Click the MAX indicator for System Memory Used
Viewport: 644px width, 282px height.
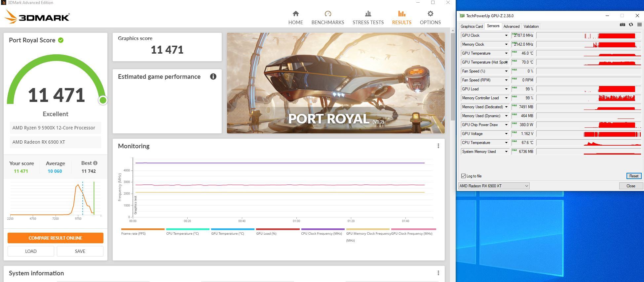pyautogui.click(x=514, y=150)
